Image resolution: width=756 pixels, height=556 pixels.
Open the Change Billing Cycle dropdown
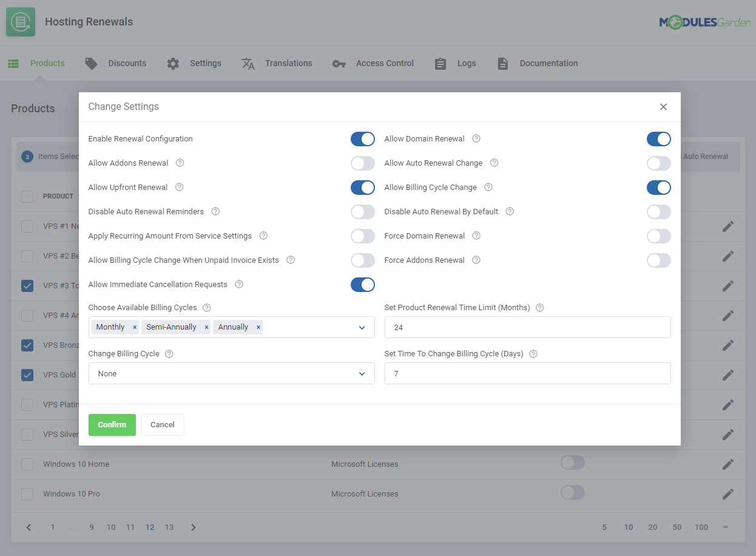(231, 374)
